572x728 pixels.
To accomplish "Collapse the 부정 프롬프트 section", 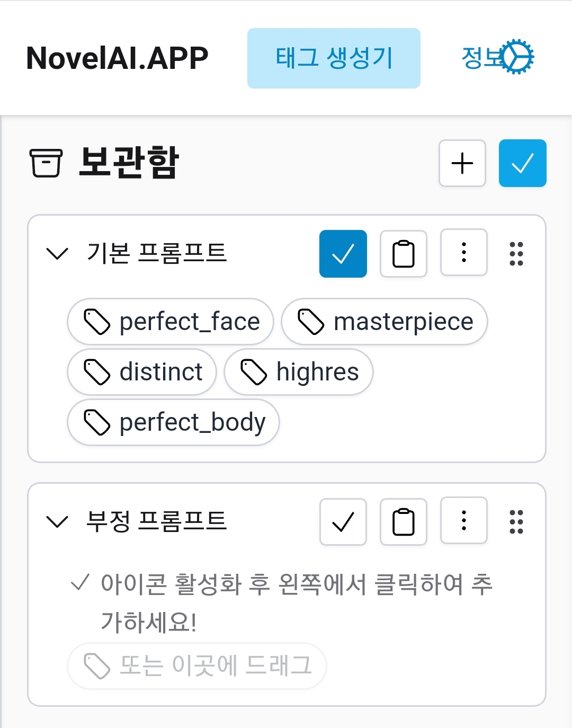I will [57, 521].
